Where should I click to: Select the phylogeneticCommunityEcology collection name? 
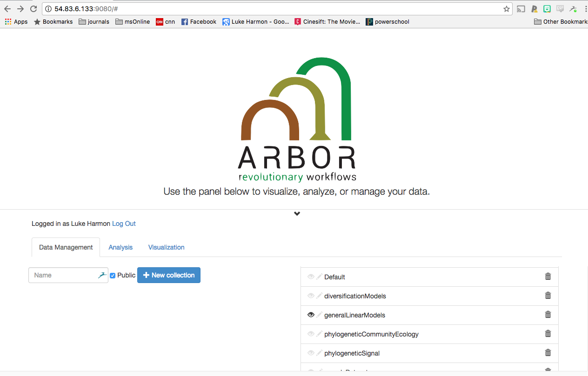click(371, 334)
